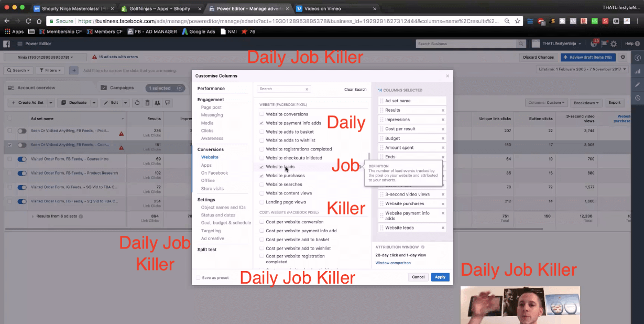The width and height of the screenshot is (644, 324).
Task: Remove the Cost per result selected column
Action: [x=443, y=129]
